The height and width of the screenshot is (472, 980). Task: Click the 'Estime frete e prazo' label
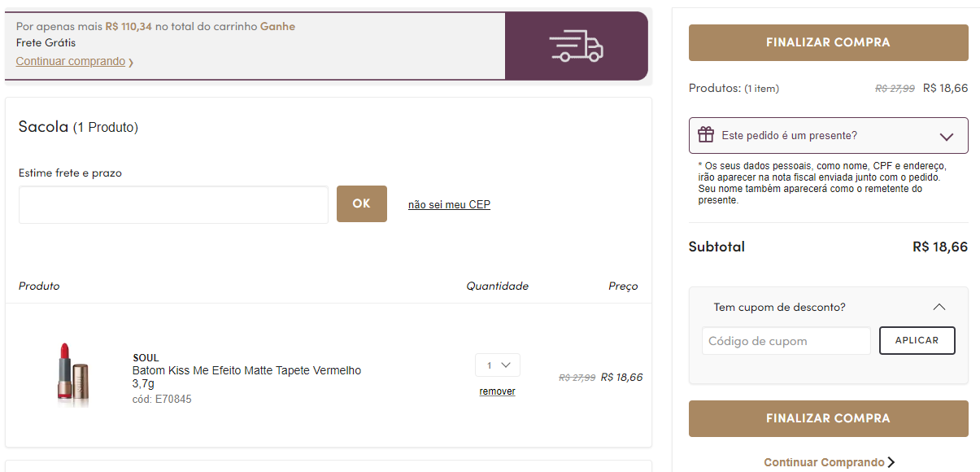(70, 173)
